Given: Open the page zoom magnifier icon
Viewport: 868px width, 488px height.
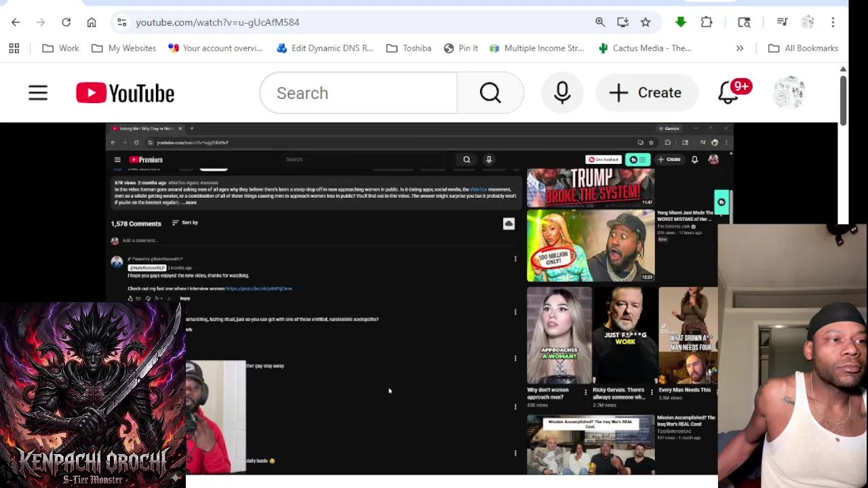Looking at the screenshot, I should point(600,22).
